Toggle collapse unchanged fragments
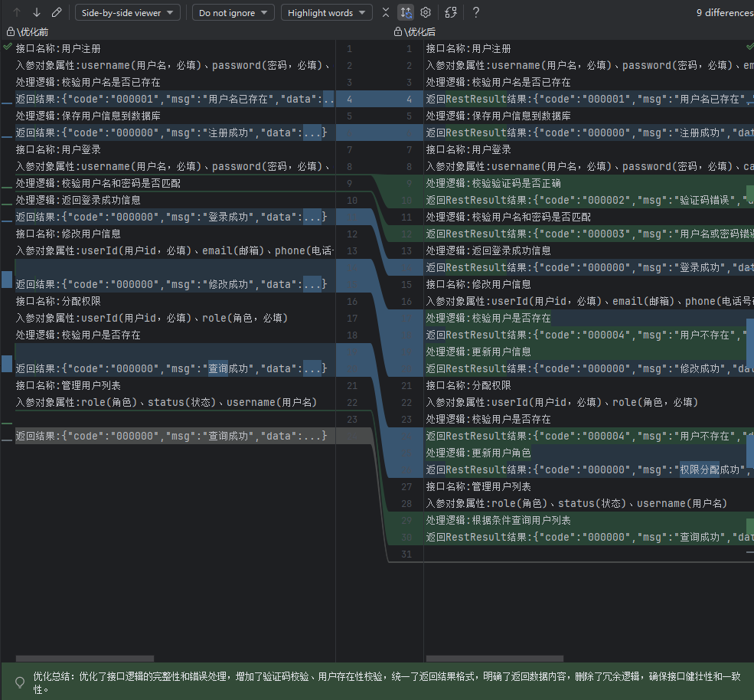Viewport: 754px width, 700px height. click(386, 12)
